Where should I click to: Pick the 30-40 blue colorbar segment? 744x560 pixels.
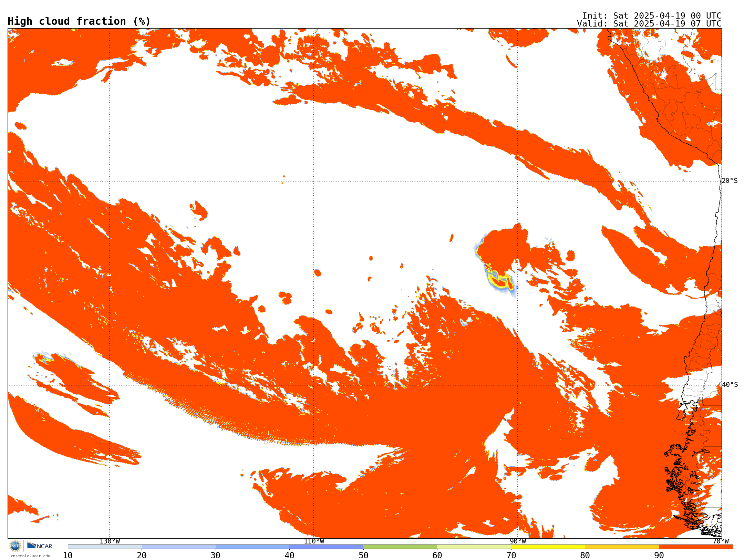(252, 547)
